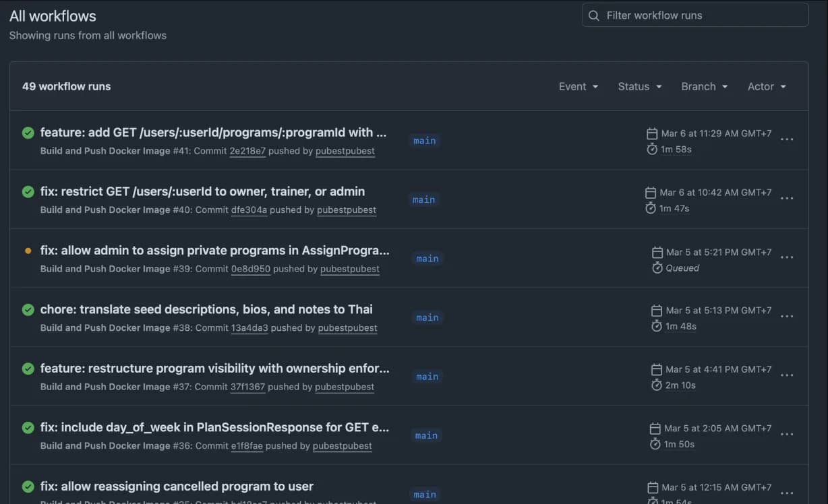The image size is (828, 504).
Task: Click stopwatch icon beside 1m 58s duration
Action: (x=652, y=149)
